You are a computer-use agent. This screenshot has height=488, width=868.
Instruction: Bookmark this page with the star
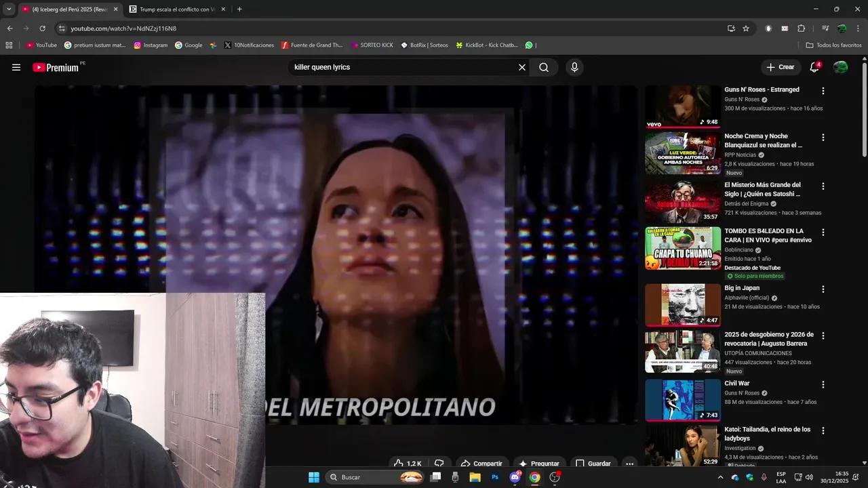coord(746,28)
